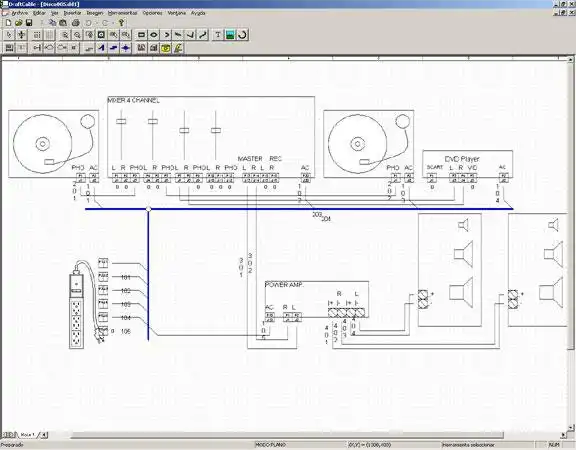Select the power strip symbol
The width and height of the screenshot is (576, 450).
[x=76, y=311]
